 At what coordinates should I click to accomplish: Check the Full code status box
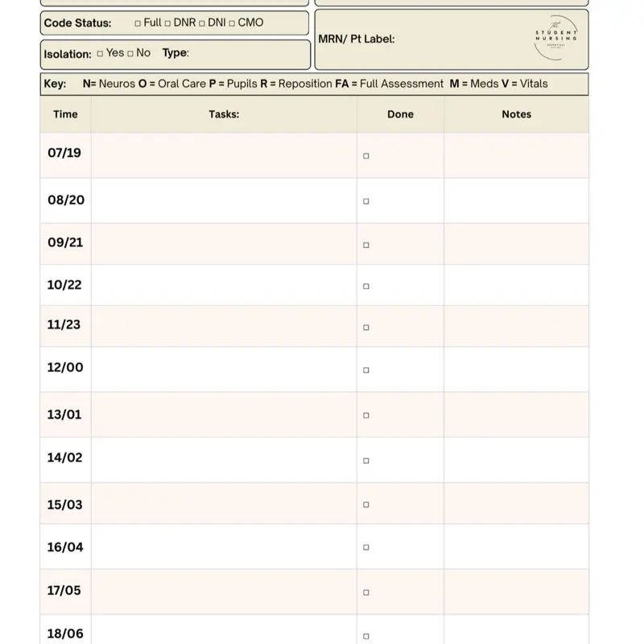point(138,23)
